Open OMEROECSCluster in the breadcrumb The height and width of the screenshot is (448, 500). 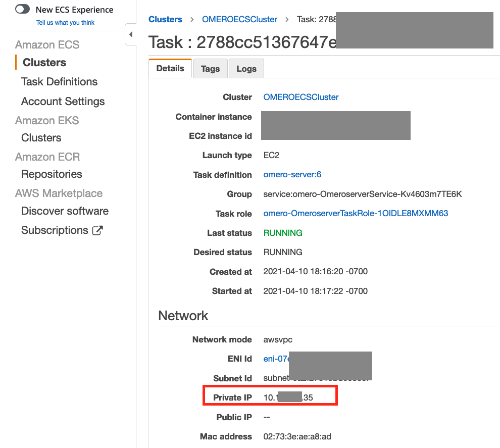coord(239,20)
